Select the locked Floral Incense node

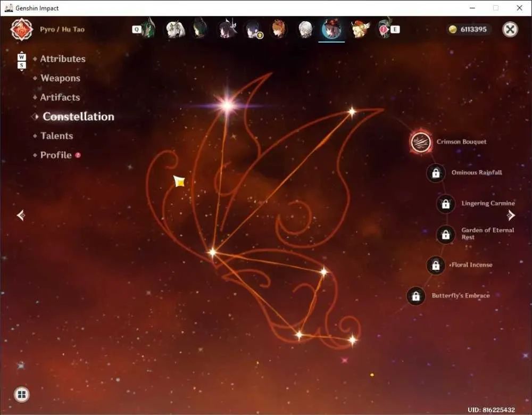[436, 265]
